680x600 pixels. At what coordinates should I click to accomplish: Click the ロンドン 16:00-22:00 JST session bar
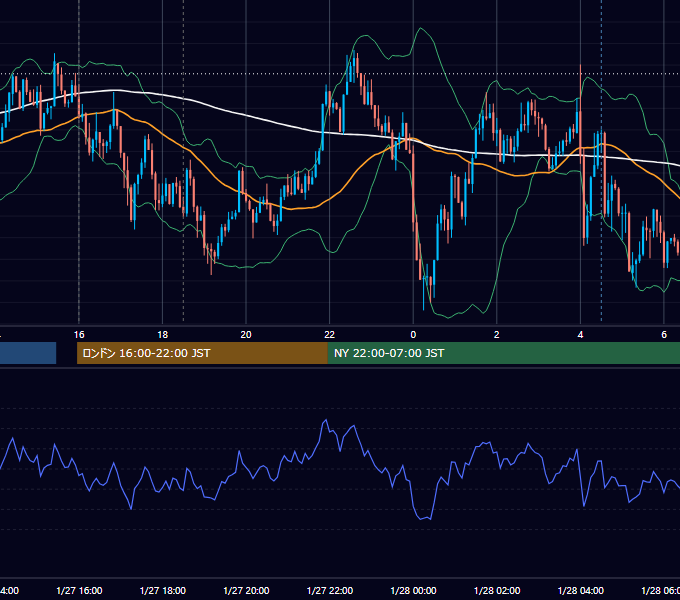click(202, 353)
